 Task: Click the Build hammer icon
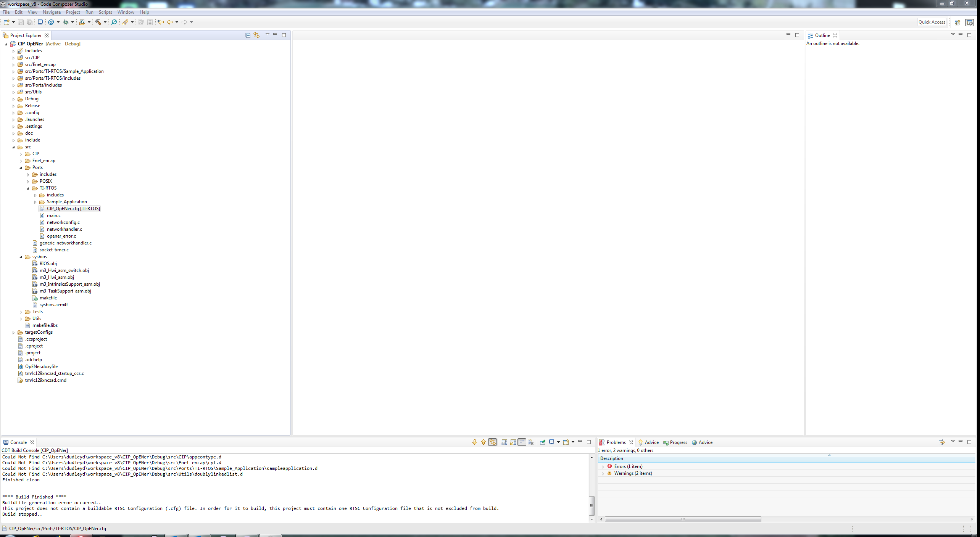point(98,22)
